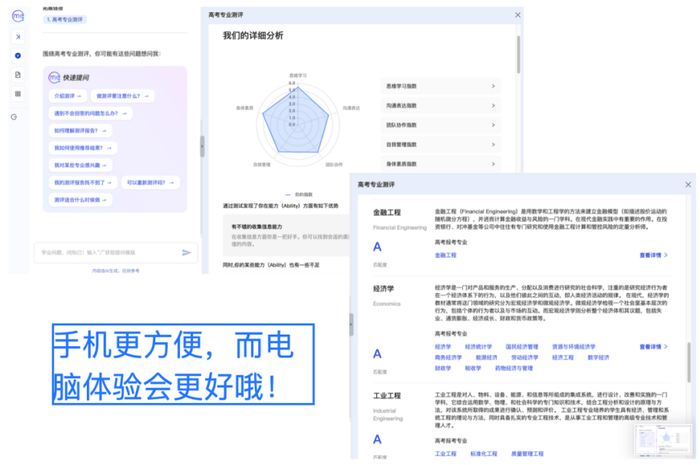This screenshot has height=465, width=700.
Task: Open 查看详情 for 经济学
Action: (654, 347)
